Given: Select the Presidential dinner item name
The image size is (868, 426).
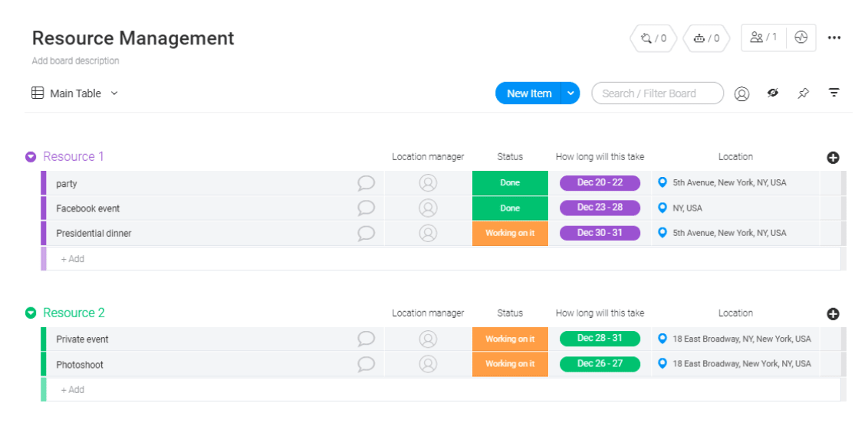Looking at the screenshot, I should click(x=94, y=234).
